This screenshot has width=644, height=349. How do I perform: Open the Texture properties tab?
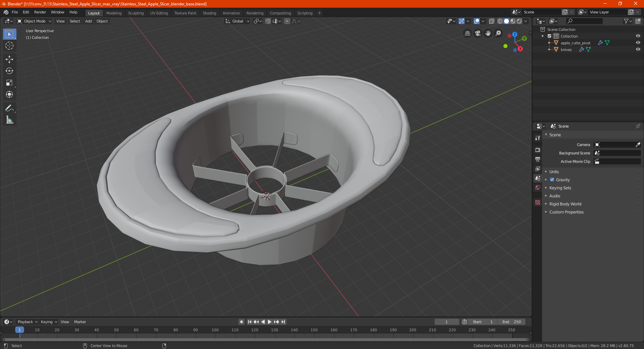(538, 202)
